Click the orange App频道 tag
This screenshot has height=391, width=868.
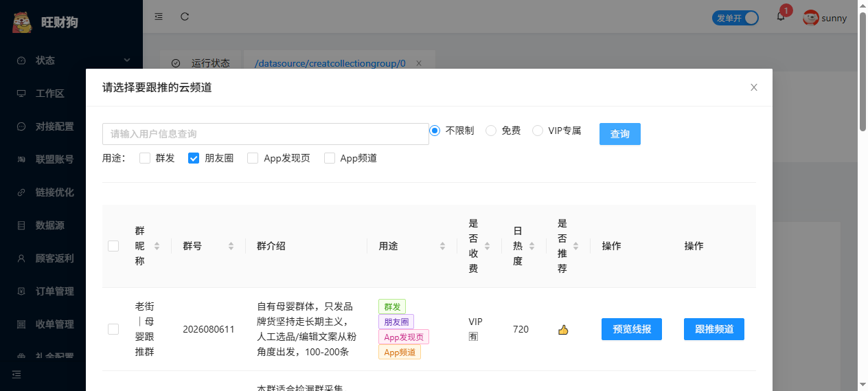point(400,352)
